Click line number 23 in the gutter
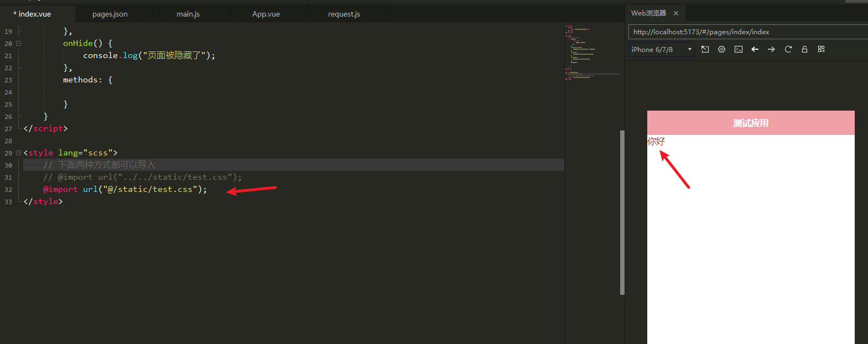 (8, 80)
